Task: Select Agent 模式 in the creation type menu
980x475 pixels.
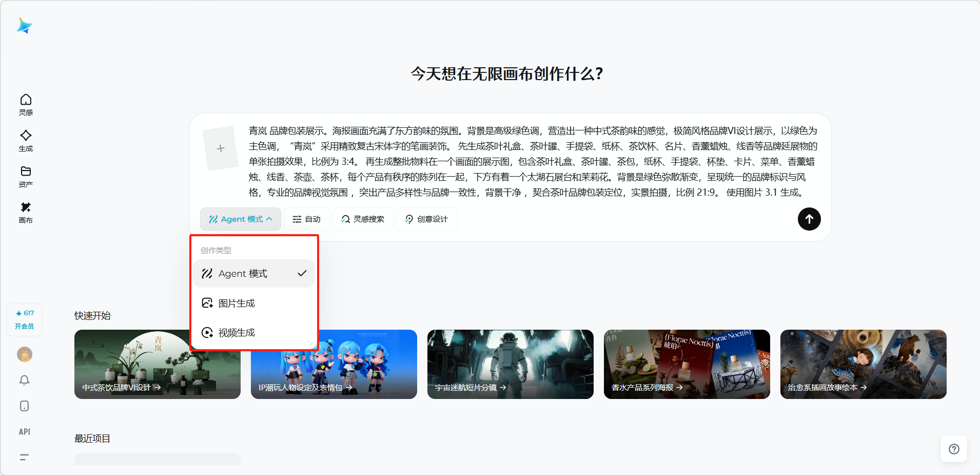Action: (x=254, y=274)
